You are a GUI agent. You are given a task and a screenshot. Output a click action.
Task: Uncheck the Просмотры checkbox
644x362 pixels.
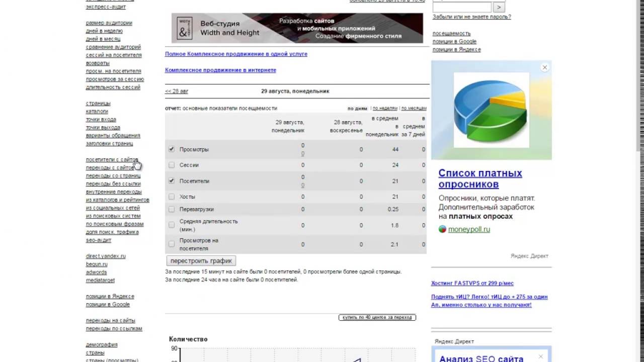172,149
